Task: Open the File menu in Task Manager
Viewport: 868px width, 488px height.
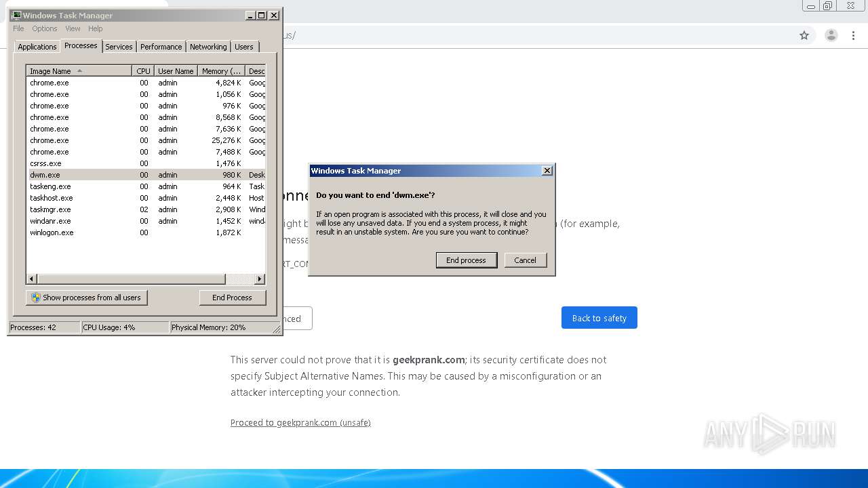Action: (18, 28)
